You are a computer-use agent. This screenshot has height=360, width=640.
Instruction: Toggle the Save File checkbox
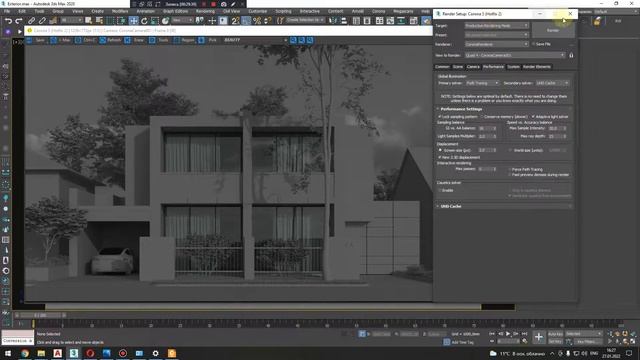coord(533,44)
